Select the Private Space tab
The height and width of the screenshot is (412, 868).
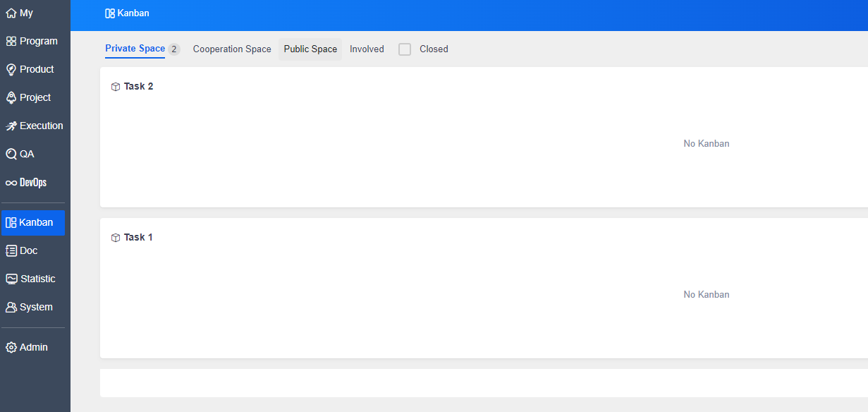(x=135, y=49)
